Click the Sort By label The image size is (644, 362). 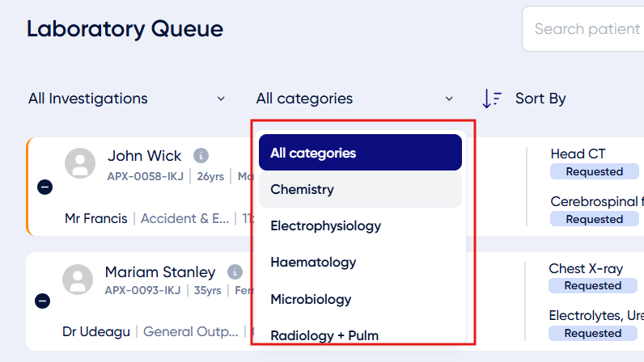(540, 99)
